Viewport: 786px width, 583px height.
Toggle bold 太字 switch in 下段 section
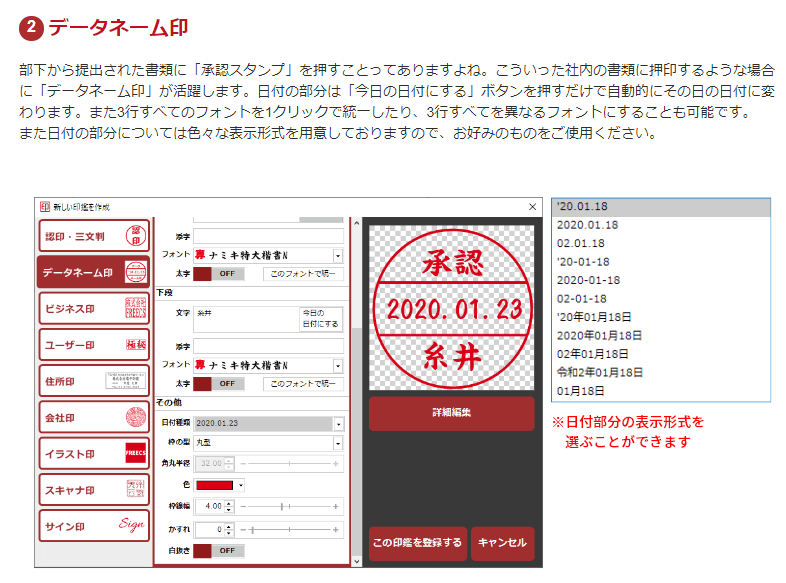(x=218, y=383)
